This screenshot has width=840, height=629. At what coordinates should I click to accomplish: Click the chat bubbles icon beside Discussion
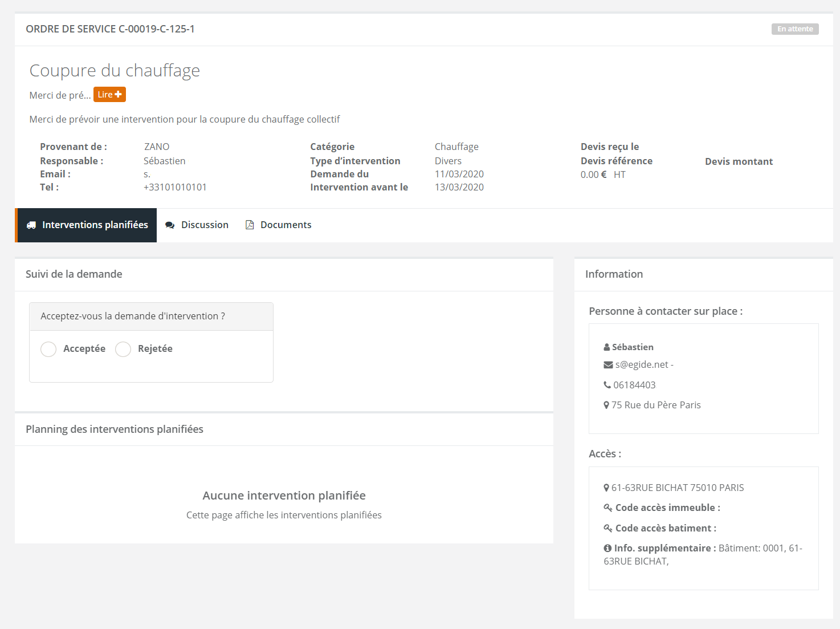pyautogui.click(x=170, y=225)
